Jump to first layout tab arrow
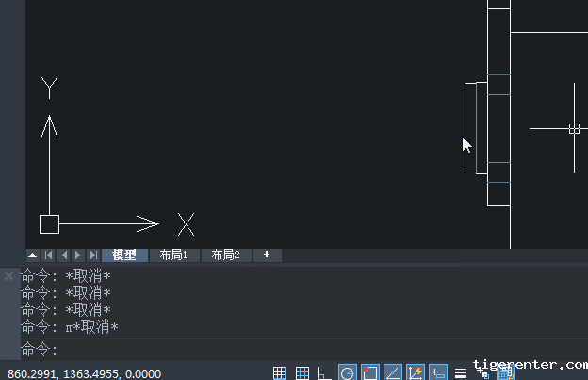Image resolution: width=588 pixels, height=380 pixels. (x=48, y=256)
